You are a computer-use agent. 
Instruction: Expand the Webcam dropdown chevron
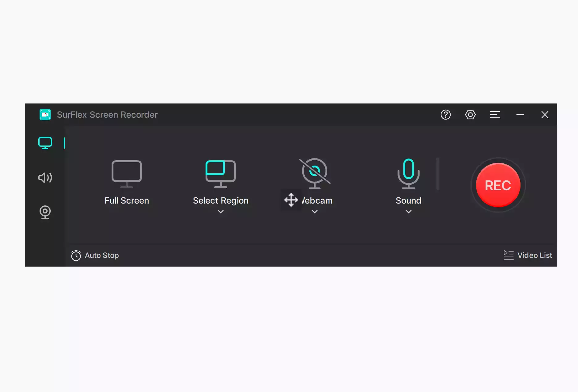[x=315, y=212]
